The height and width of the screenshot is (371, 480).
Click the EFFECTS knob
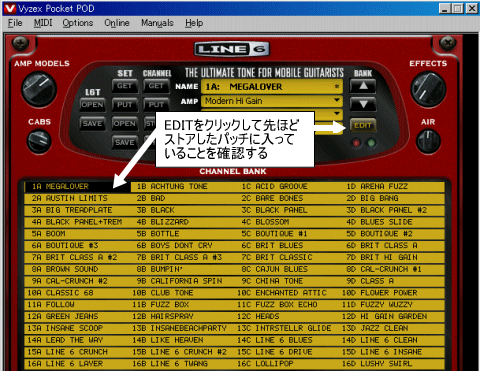tap(428, 89)
